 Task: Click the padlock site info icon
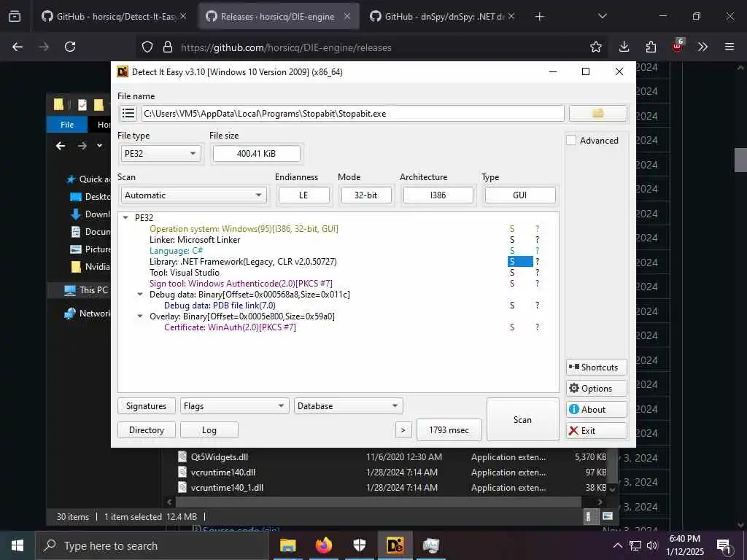pos(168,47)
